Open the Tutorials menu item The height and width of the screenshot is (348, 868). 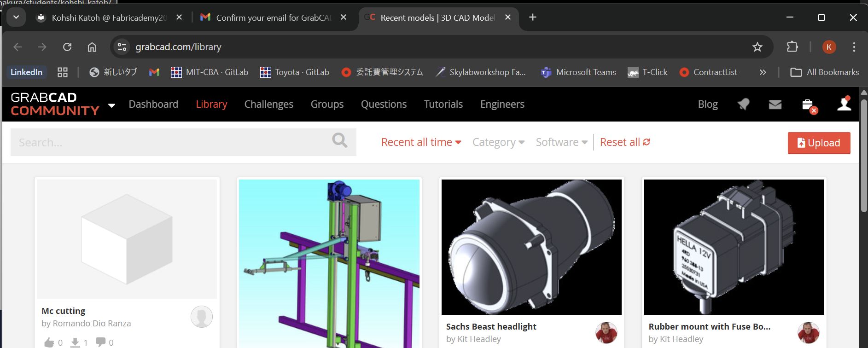443,104
